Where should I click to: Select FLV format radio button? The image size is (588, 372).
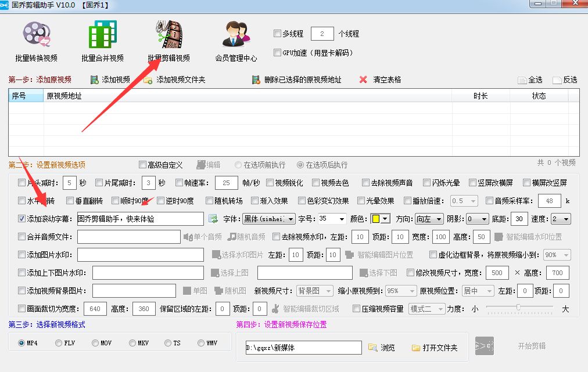[x=59, y=343]
